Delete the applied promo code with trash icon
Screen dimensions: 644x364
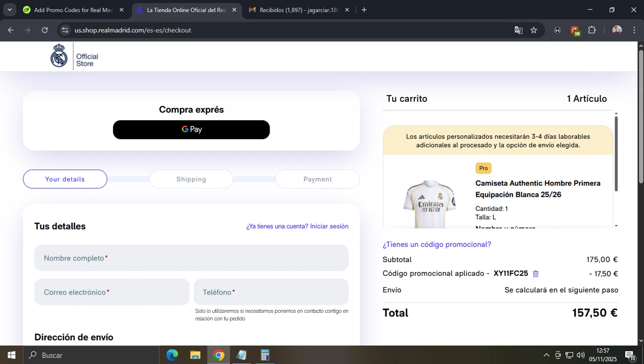(535, 274)
